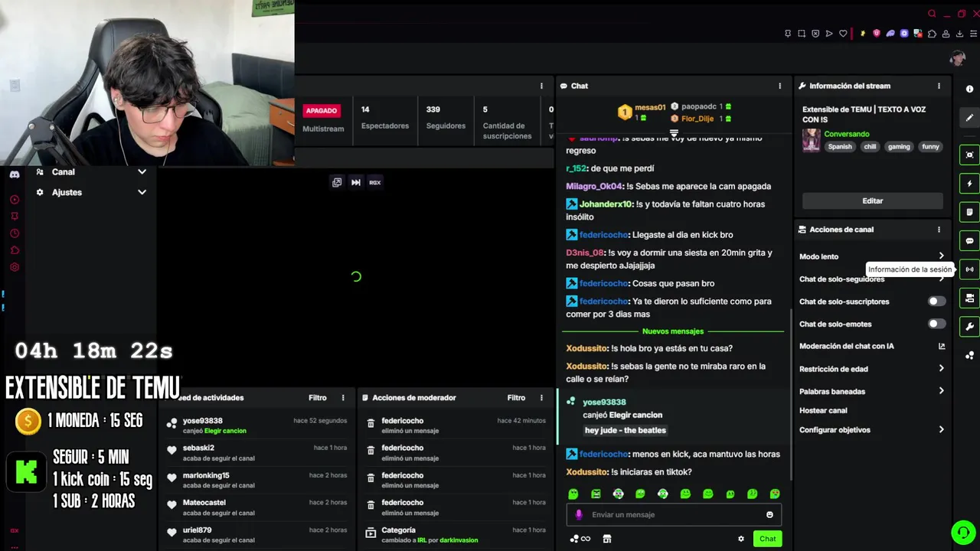Click the channel points infinity icon
This screenshot has width=980, height=551.
(580, 539)
